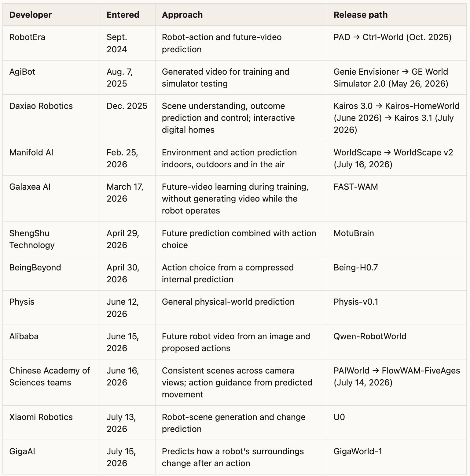Click the Chinese Academy of Sciences teams cell
The image size is (470, 476).
[x=51, y=382]
